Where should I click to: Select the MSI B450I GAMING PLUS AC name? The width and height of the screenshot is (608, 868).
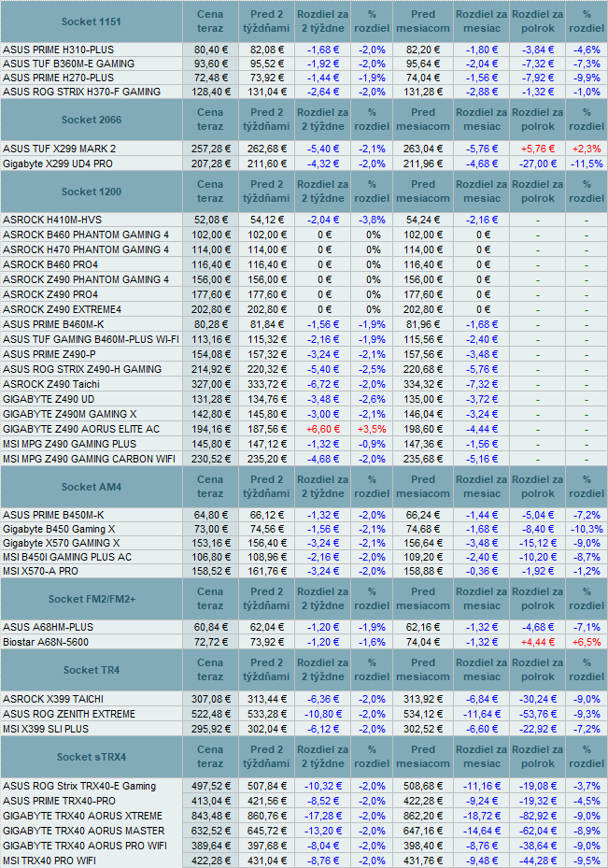[67, 558]
